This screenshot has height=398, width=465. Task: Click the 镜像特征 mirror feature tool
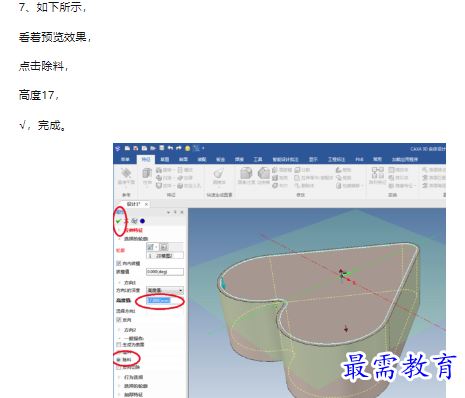(401, 185)
